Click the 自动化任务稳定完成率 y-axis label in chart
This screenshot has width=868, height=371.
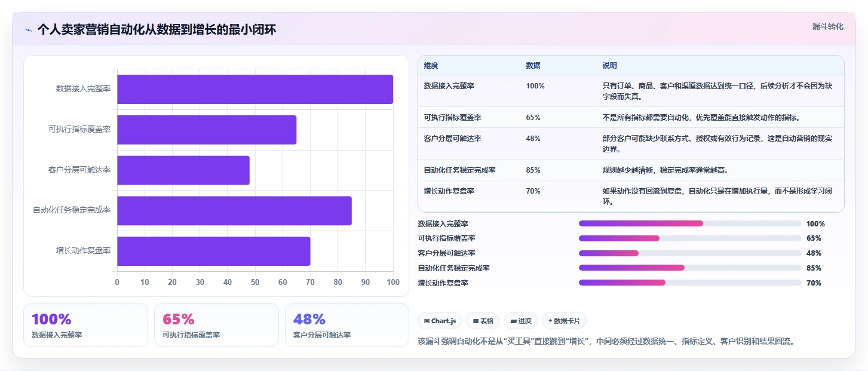[x=72, y=210]
